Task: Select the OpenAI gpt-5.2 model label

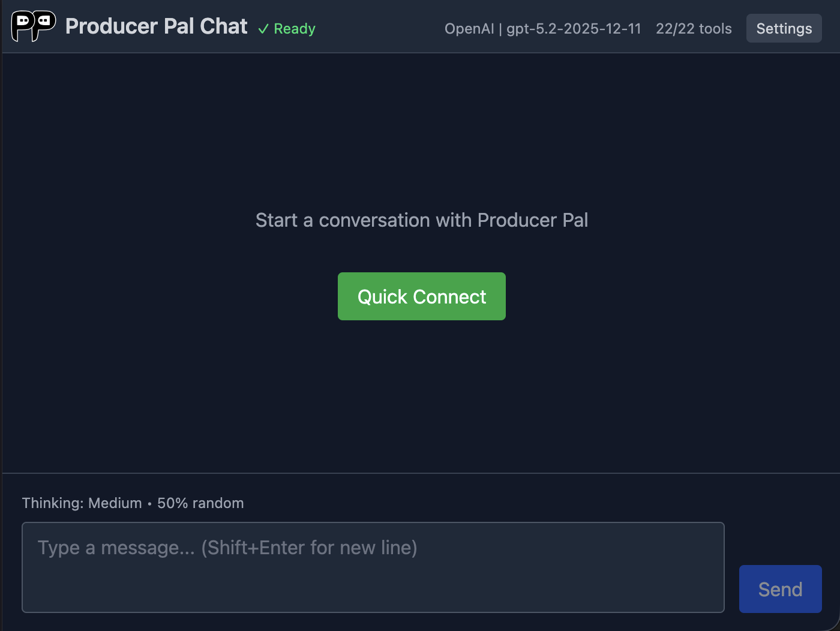Action: (x=542, y=28)
